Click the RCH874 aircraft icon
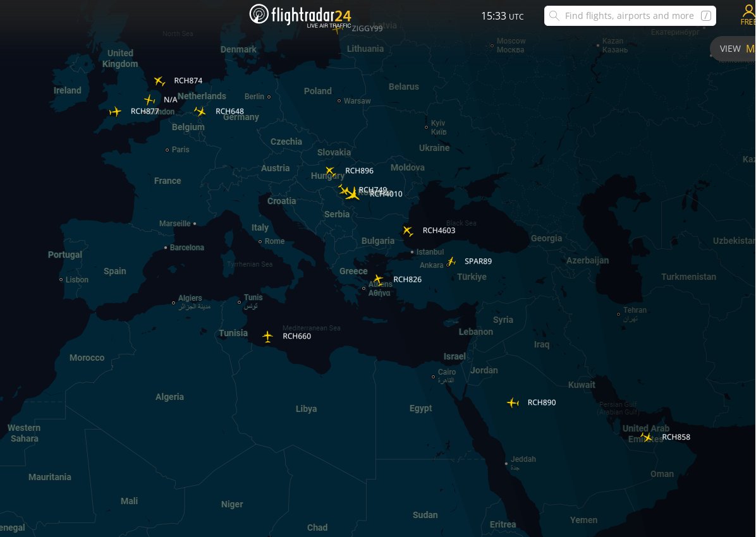The image size is (756, 537). coord(159,81)
